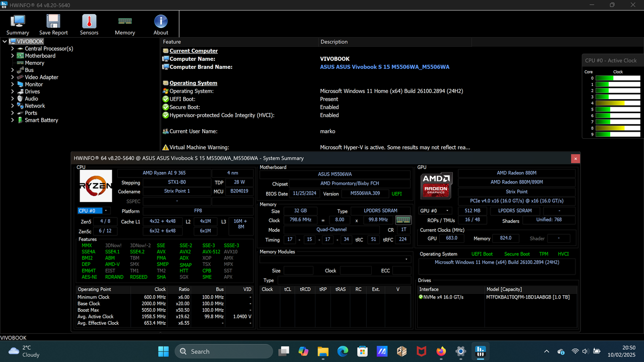Launch Microsoft Edge from the taskbar
The width and height of the screenshot is (644, 362).
coord(342,351)
